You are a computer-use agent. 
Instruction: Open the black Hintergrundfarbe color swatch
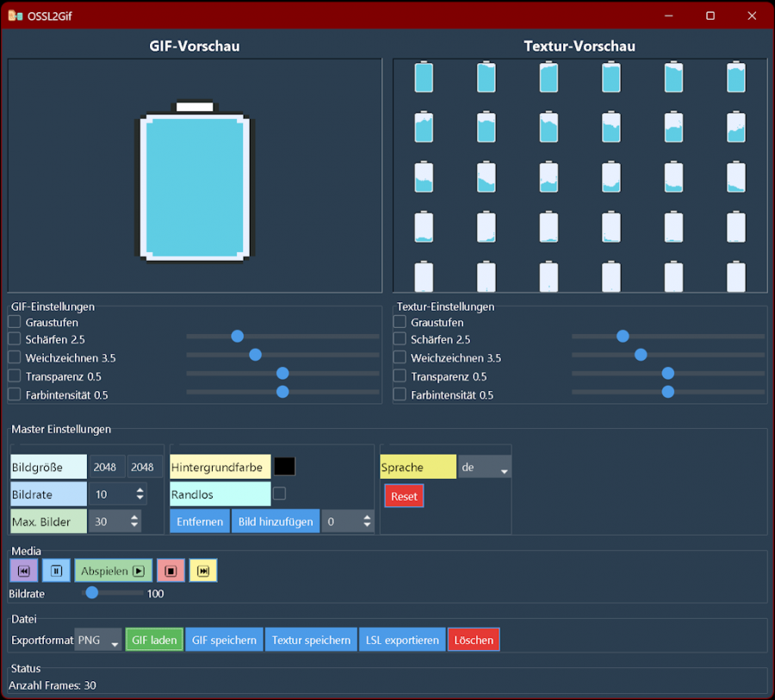(284, 467)
